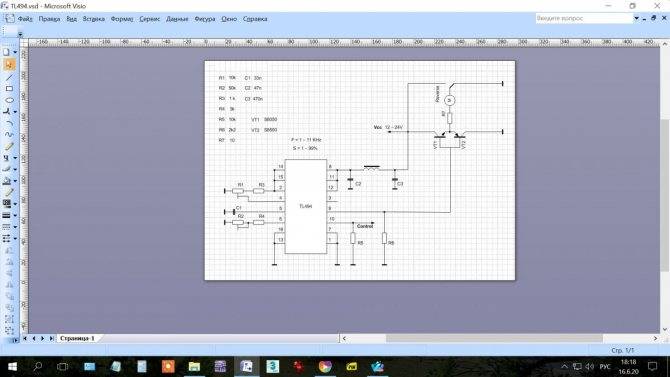
Task: Select the Rectangle tool
Action: pyautogui.click(x=9, y=88)
